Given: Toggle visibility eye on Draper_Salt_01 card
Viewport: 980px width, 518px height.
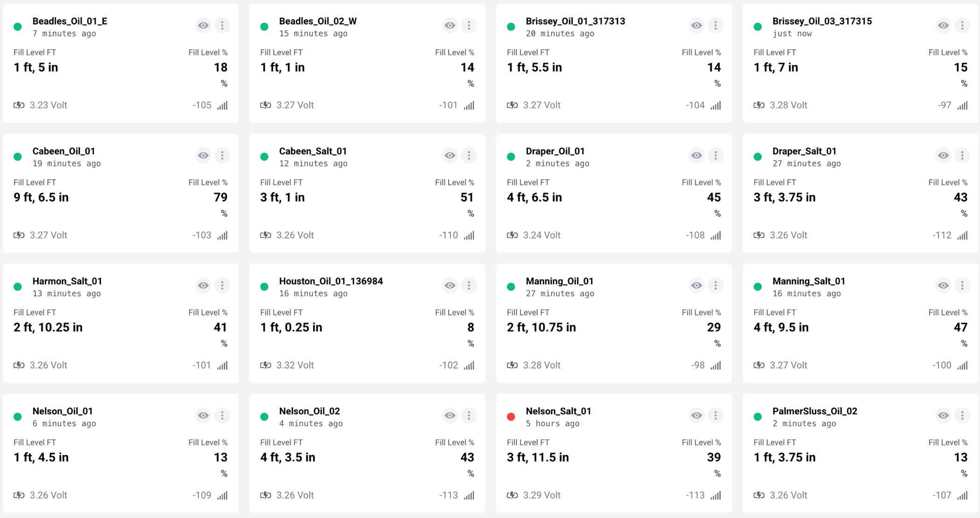Looking at the screenshot, I should pyautogui.click(x=943, y=155).
